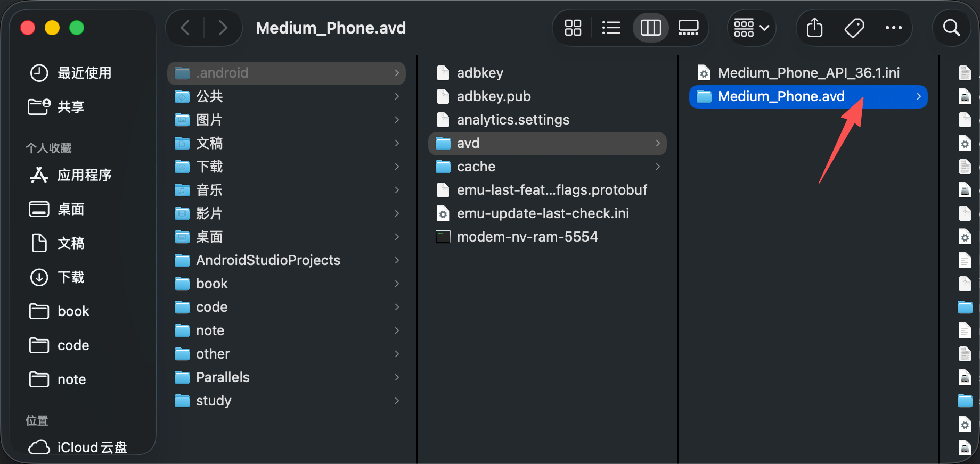Open the group-by options dropdown

(751, 28)
